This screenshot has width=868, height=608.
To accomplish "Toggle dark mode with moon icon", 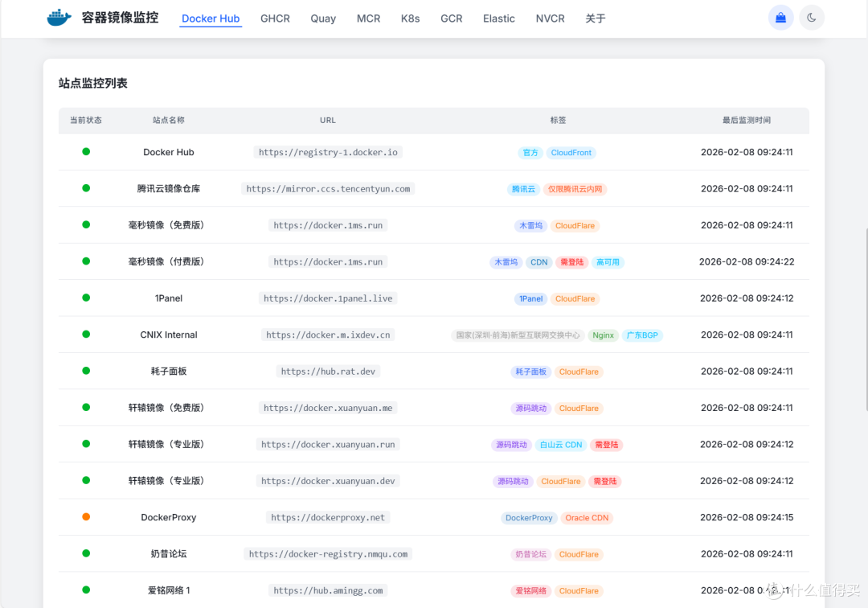I will click(812, 18).
